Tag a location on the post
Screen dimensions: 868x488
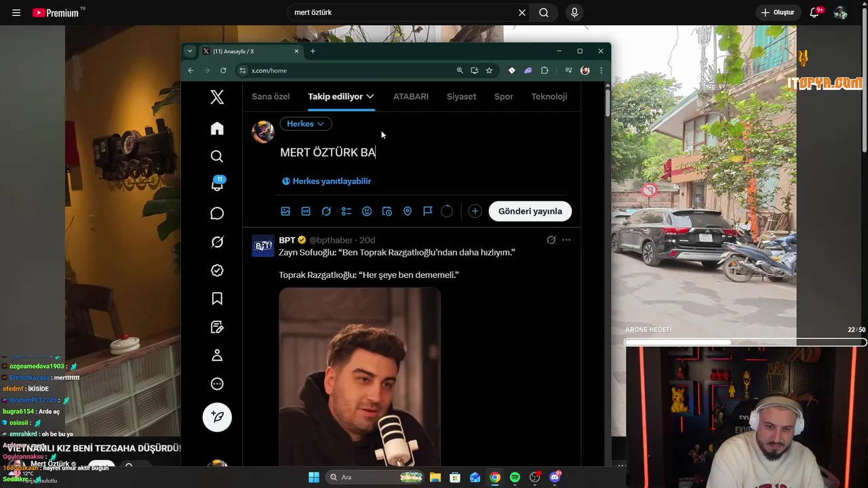[x=408, y=211]
